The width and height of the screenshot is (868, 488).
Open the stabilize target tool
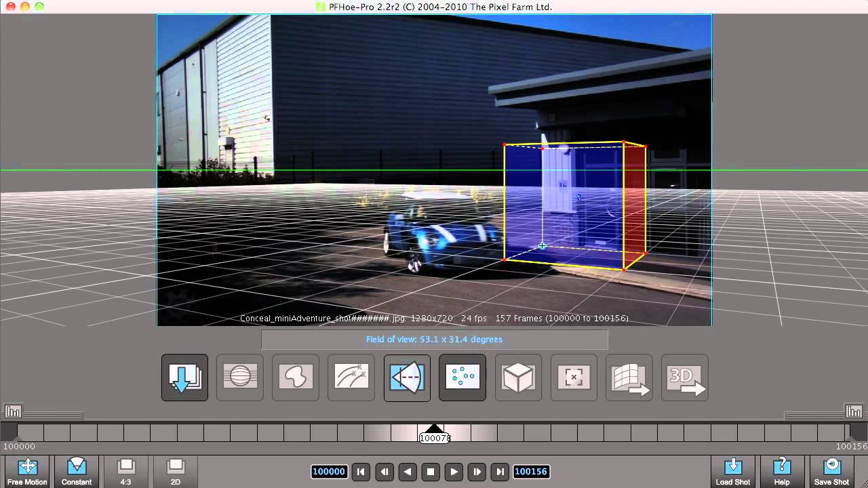(x=574, y=378)
